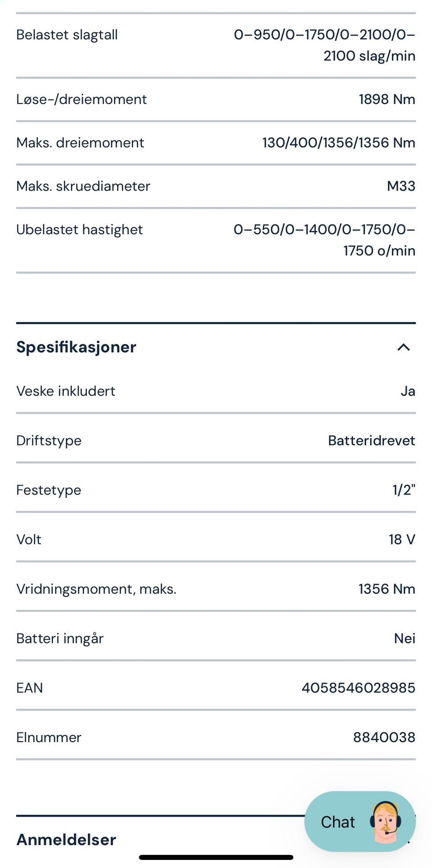Viewport: 432px width, 868px height.
Task: Select the Maks. skruediameter value M33
Action: click(401, 186)
